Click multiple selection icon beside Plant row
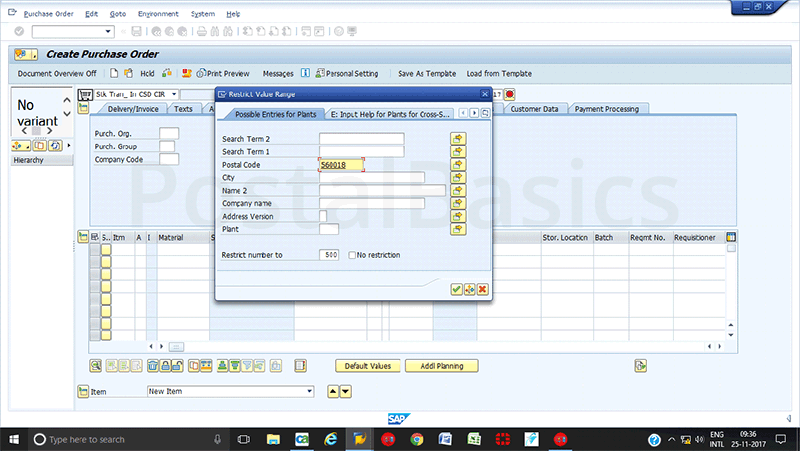This screenshot has height=451, width=800. point(458,230)
